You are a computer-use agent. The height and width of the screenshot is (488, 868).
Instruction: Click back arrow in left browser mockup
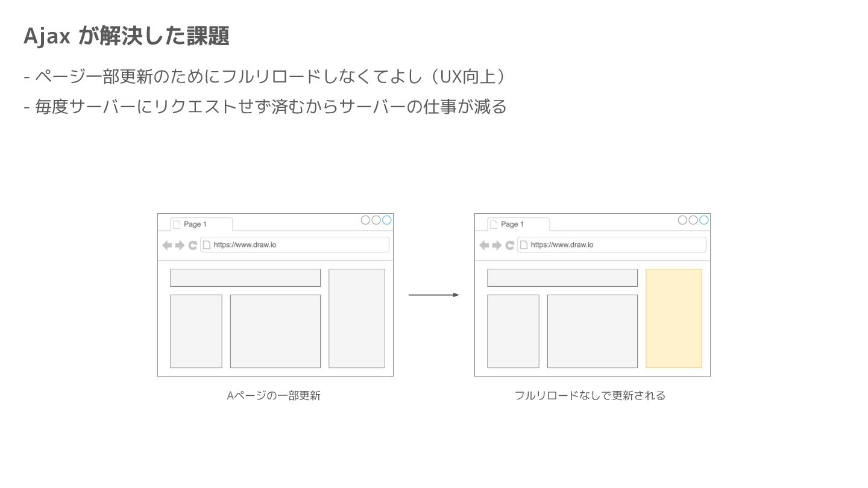click(167, 245)
